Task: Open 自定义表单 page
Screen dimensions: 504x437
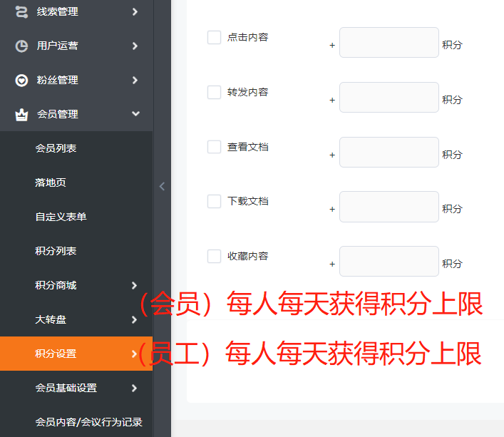Action: [61, 217]
